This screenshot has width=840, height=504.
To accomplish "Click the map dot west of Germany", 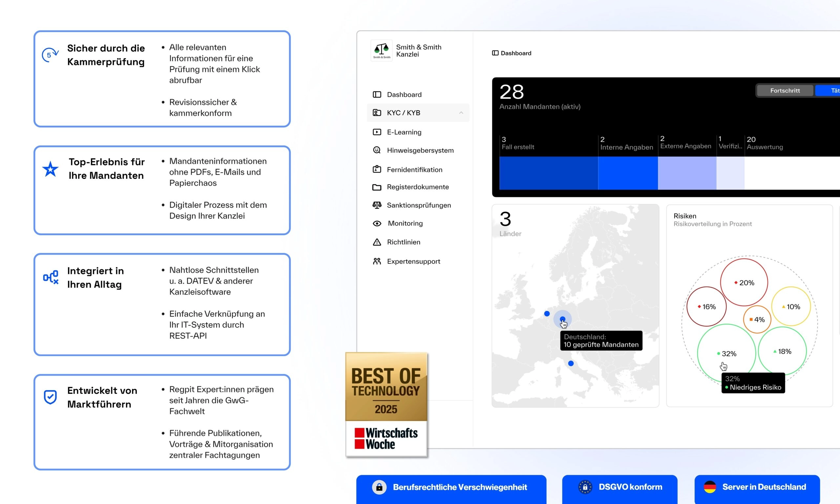I will pos(547,314).
